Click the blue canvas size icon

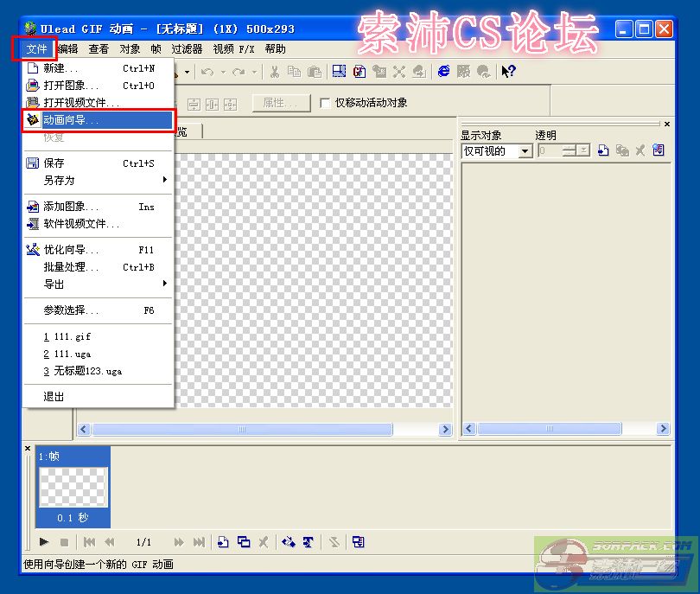pyautogui.click(x=340, y=72)
